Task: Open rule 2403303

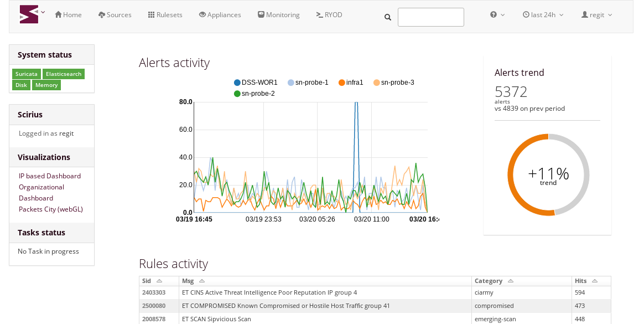Action: (154, 293)
